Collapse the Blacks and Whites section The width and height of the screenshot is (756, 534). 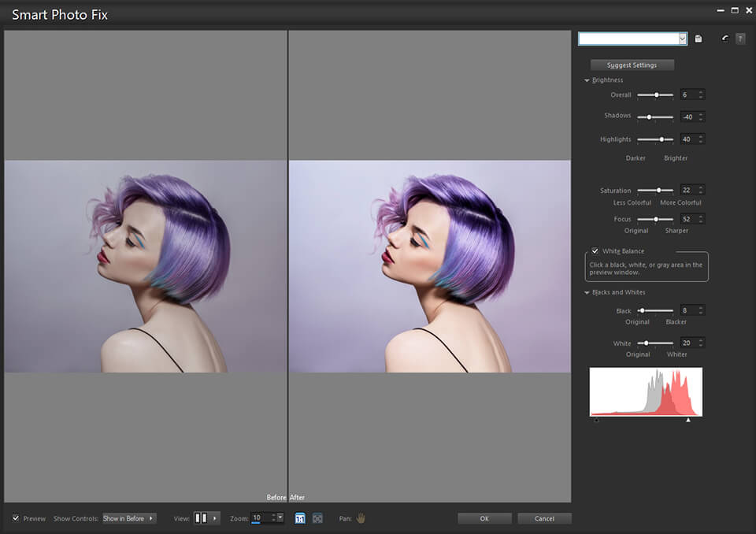(587, 291)
